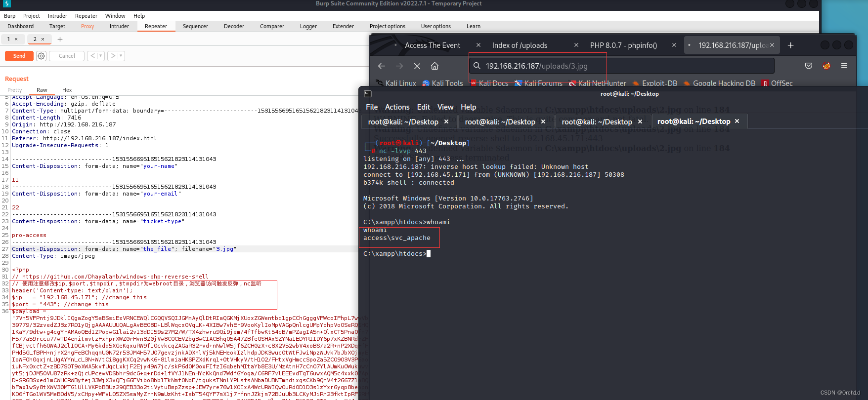Switch to PHP 8.0.7 phpinfo() tab
868x400 pixels.
pos(623,45)
